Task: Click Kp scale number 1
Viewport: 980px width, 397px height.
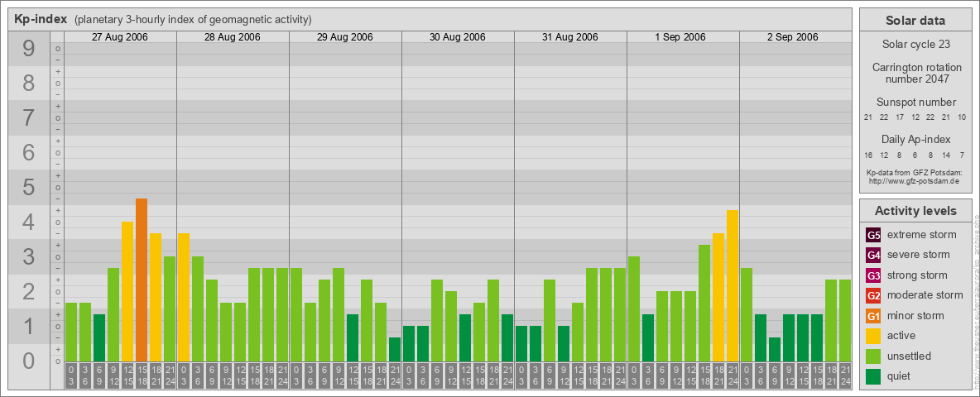Action: 29,326
